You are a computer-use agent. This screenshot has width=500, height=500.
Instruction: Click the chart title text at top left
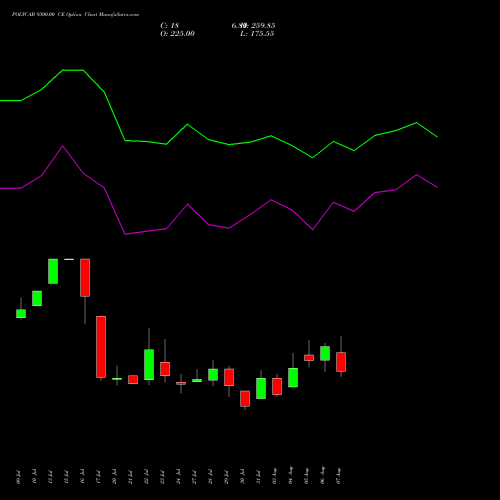pos(75,15)
